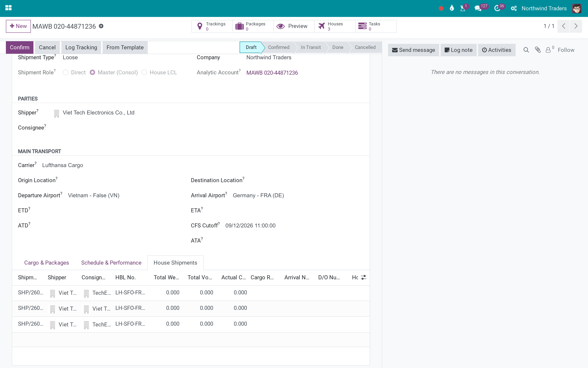
Task: Click the empty Consignee field
Action: [121, 128]
